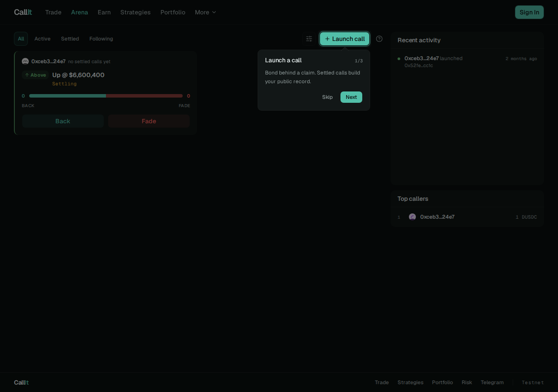Image resolution: width=558 pixels, height=392 pixels.
Task: Switch to the Following tab
Action: [101, 39]
